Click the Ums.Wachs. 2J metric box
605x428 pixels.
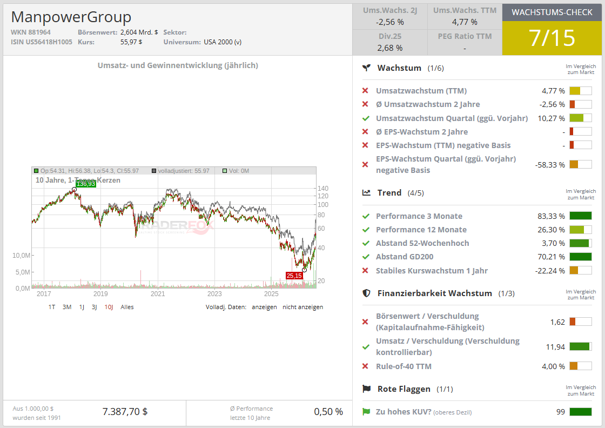coord(390,17)
